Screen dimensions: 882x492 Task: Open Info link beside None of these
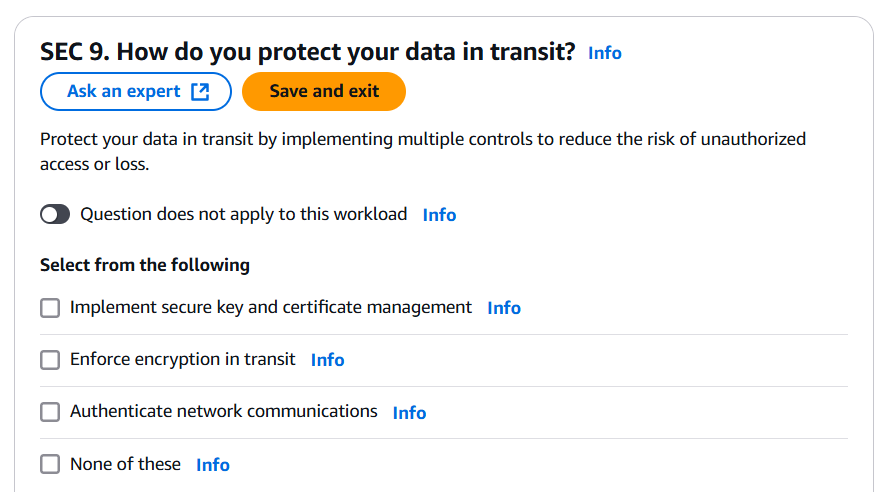pos(213,465)
